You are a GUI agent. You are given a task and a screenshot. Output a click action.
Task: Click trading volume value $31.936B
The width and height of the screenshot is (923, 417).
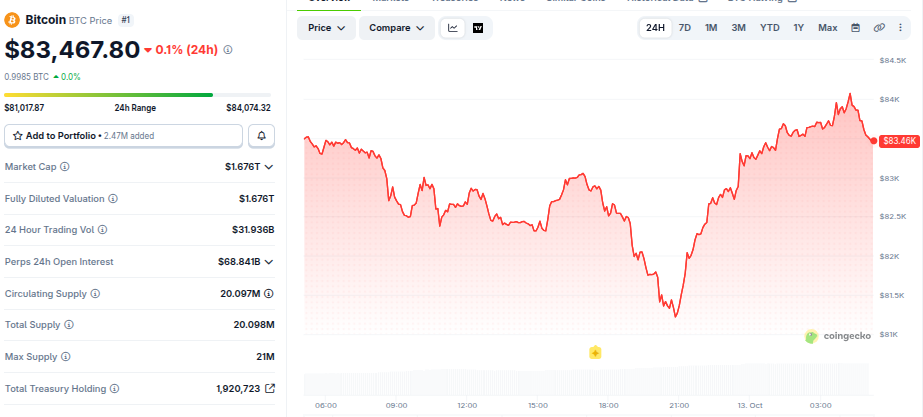253,230
